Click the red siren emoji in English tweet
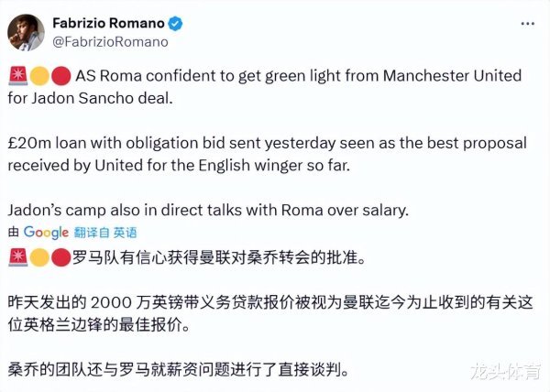550x392 pixels. click(x=18, y=76)
